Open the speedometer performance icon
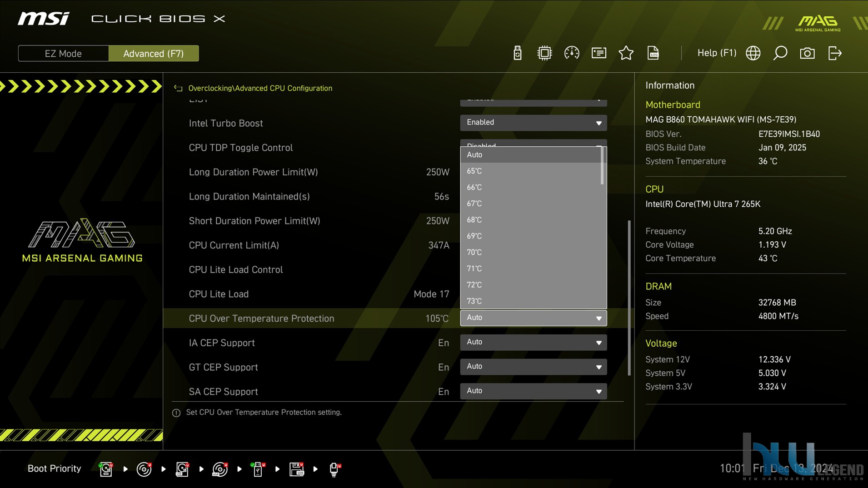 572,53
